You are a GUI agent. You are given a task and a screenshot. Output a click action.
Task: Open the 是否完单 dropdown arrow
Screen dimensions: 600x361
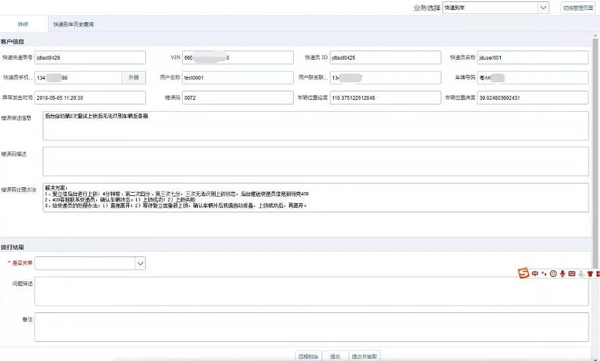[x=140, y=263]
